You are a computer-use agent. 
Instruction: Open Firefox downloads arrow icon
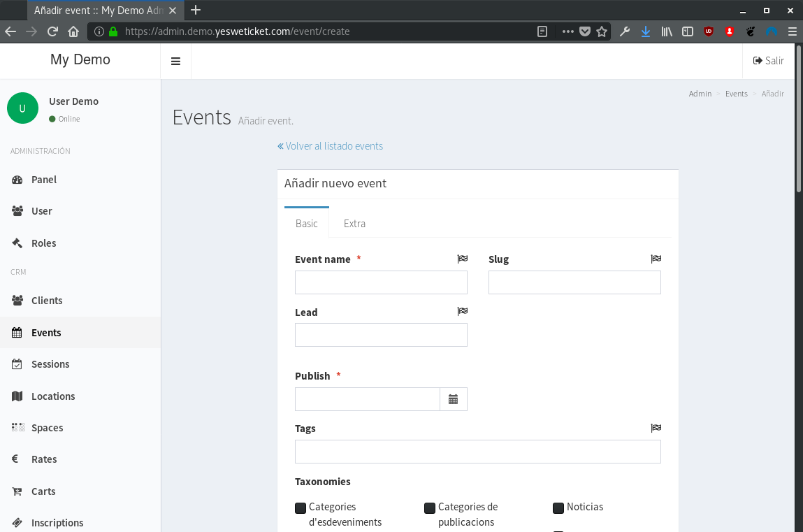(645, 31)
